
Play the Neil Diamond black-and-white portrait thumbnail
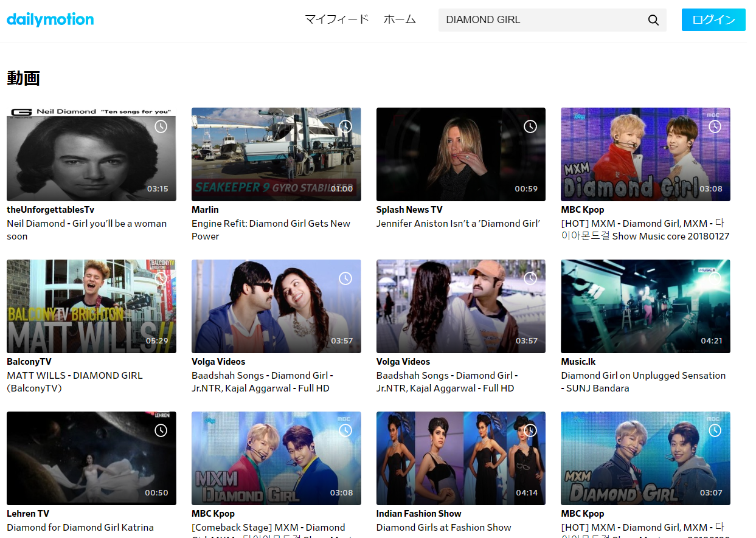coord(91,154)
